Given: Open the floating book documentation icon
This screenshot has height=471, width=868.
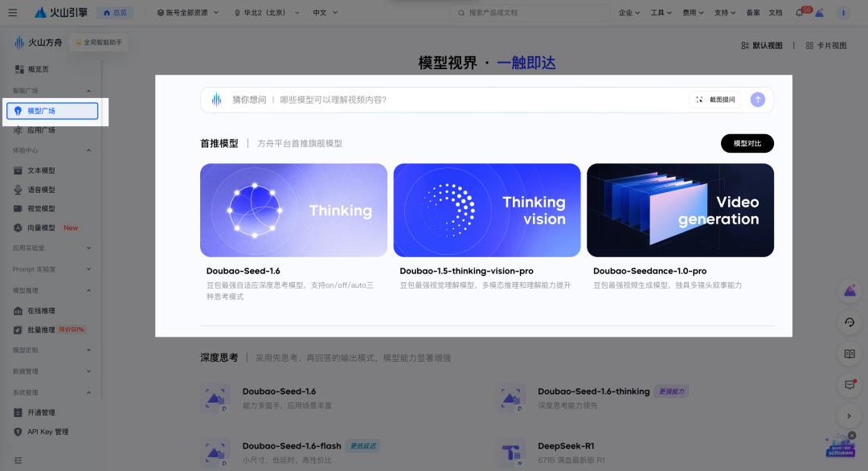Looking at the screenshot, I should (x=850, y=354).
